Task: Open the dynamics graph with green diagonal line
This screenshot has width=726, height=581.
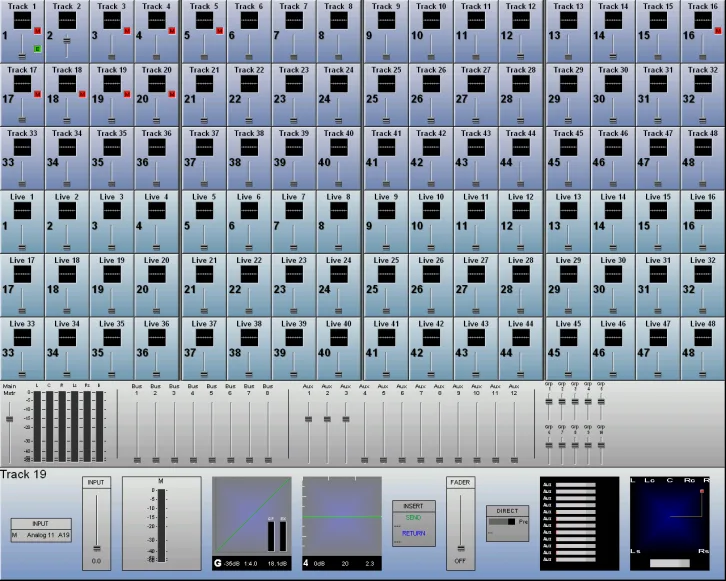Action: tap(252, 516)
